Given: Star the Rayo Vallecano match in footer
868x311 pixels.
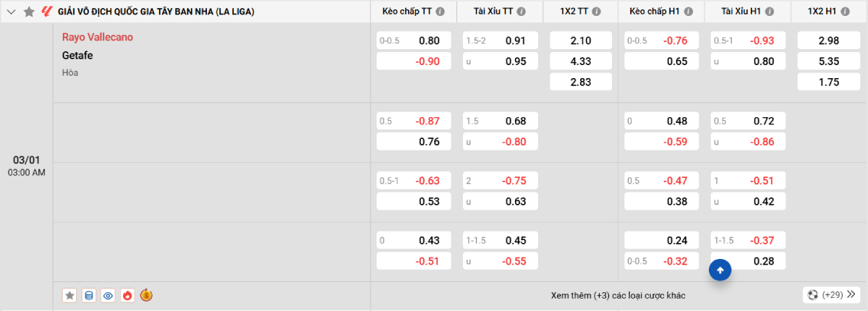Looking at the screenshot, I should 69,295.
